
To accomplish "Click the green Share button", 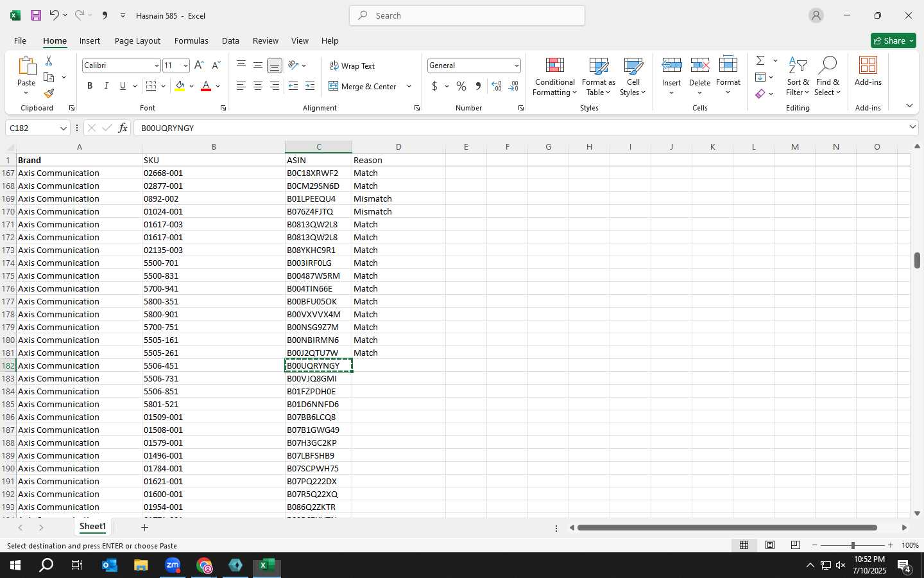I will click(x=893, y=40).
